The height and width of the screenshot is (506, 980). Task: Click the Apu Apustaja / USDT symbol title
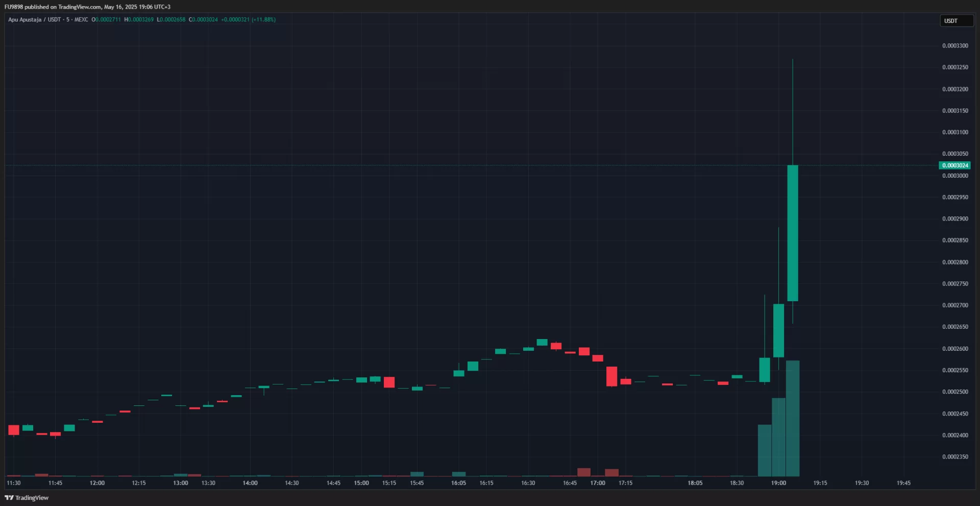click(34, 20)
